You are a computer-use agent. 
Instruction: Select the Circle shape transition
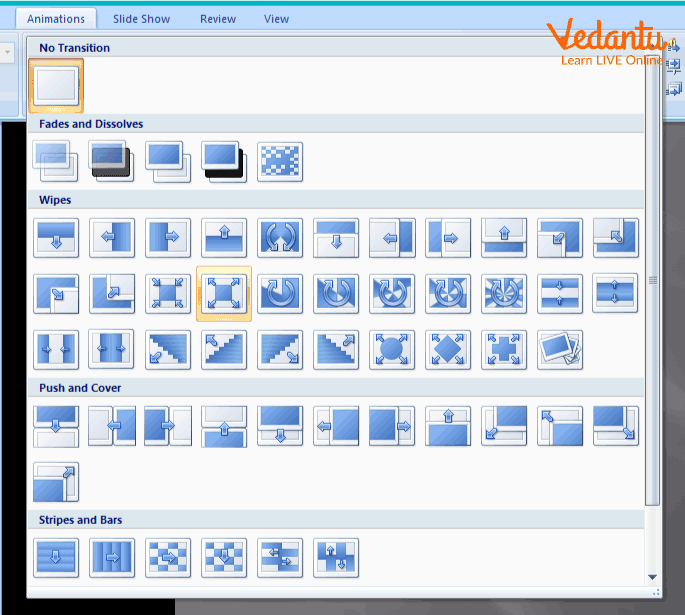392,349
